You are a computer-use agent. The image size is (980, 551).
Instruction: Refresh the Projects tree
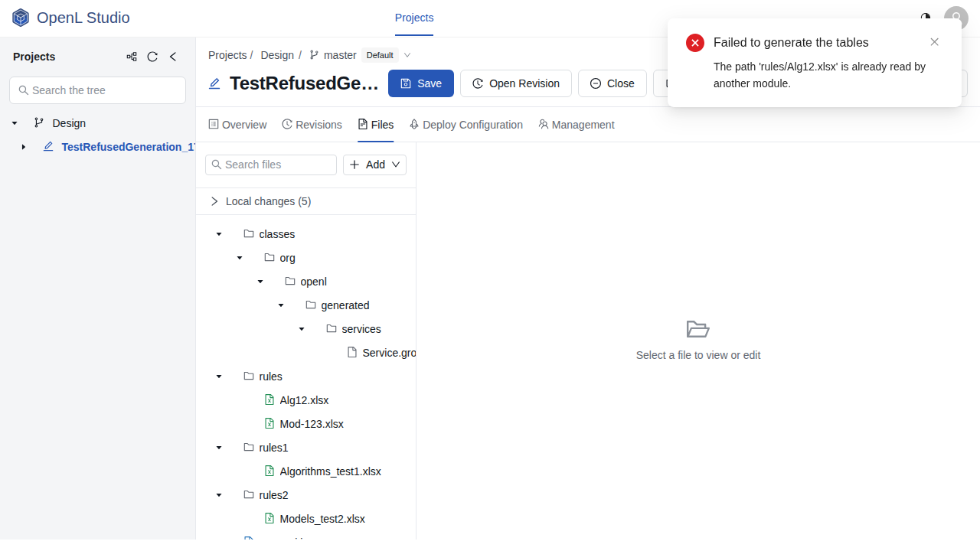(x=152, y=57)
